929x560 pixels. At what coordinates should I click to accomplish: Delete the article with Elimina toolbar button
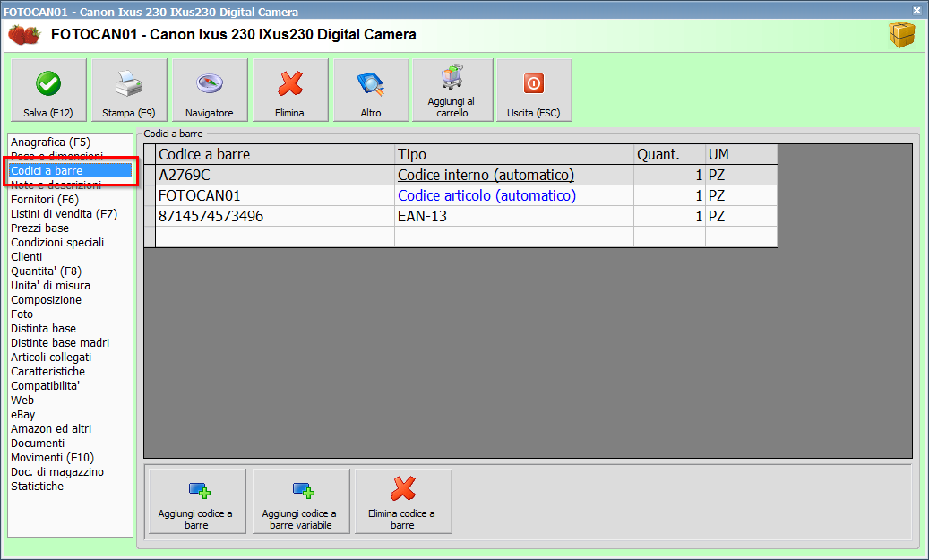click(x=290, y=90)
